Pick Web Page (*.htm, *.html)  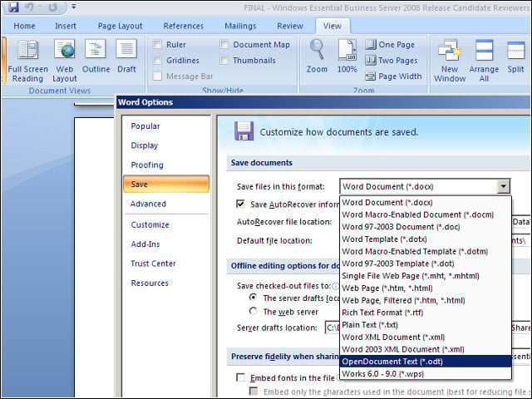pos(426,288)
